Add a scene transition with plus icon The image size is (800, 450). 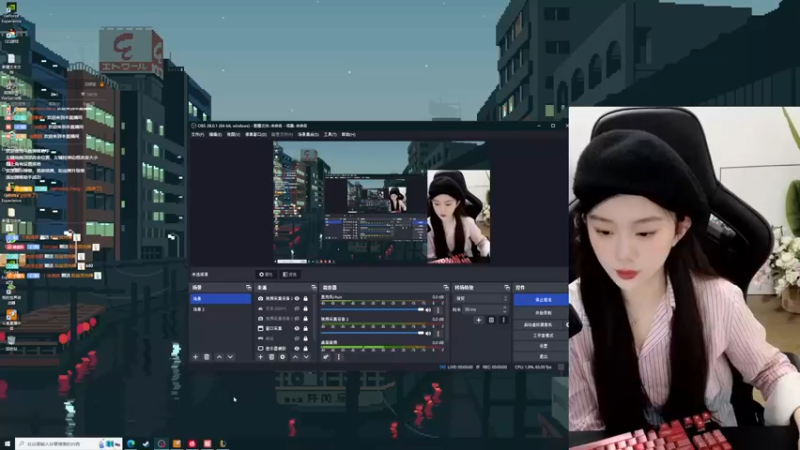[x=478, y=320]
